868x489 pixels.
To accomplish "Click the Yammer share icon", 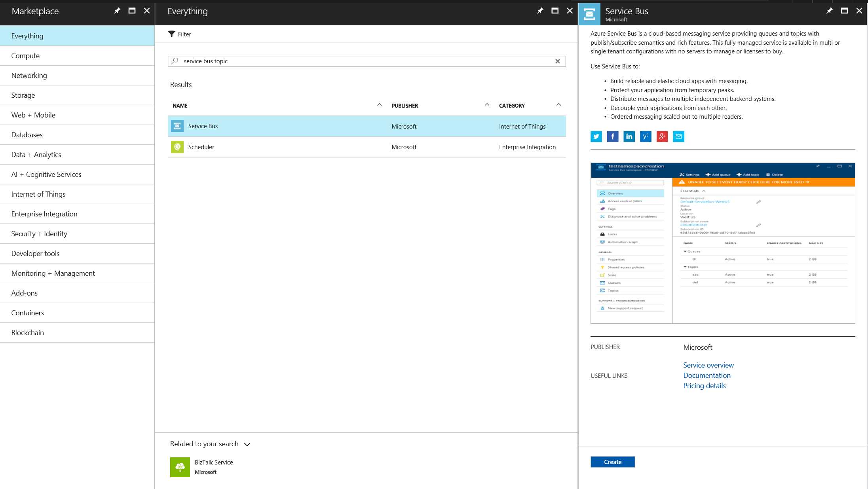I will 646,136.
